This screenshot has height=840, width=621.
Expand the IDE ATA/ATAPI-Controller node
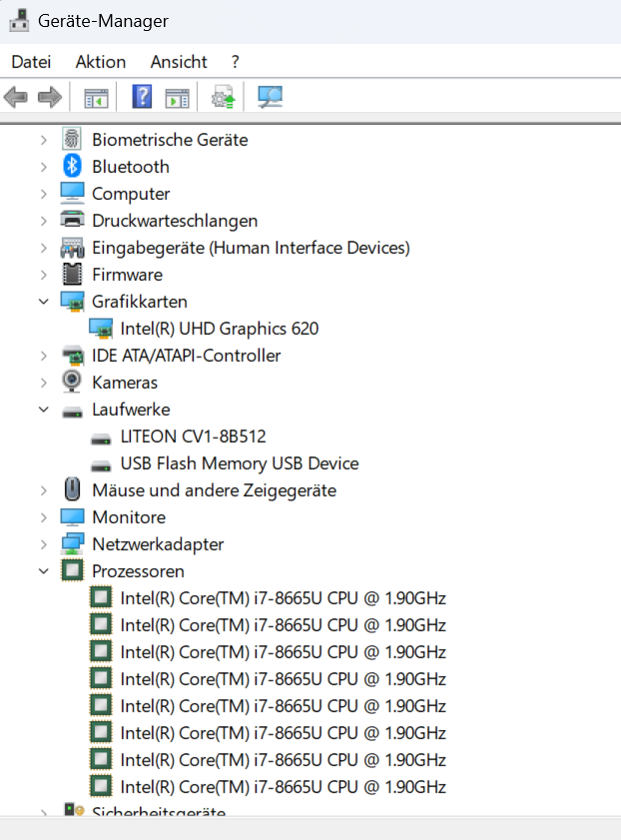click(43, 356)
